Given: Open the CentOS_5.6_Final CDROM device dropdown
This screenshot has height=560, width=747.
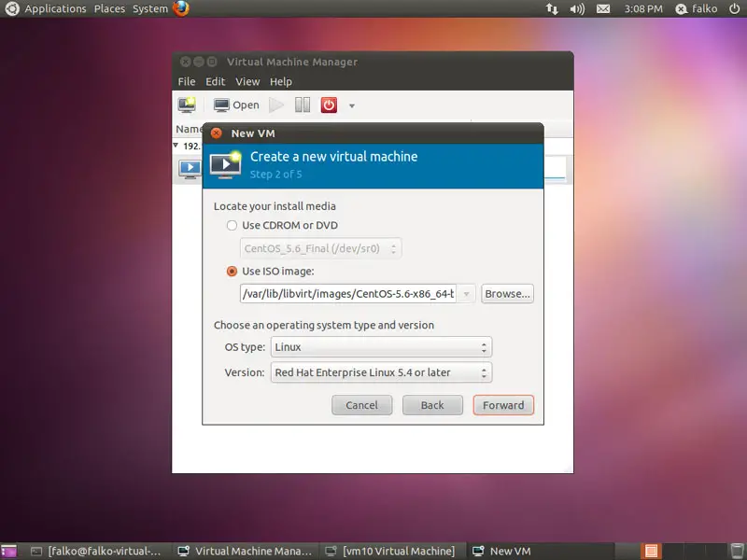Looking at the screenshot, I should (x=320, y=248).
